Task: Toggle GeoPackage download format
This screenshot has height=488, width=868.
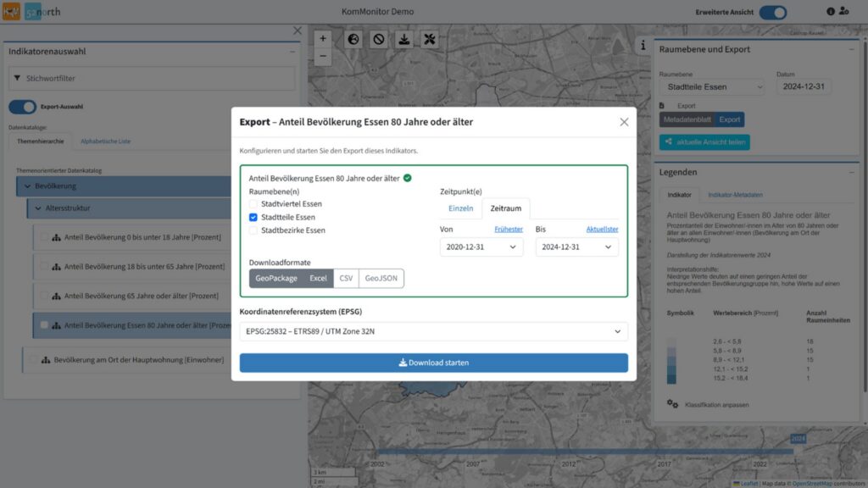Action: pyautogui.click(x=276, y=278)
